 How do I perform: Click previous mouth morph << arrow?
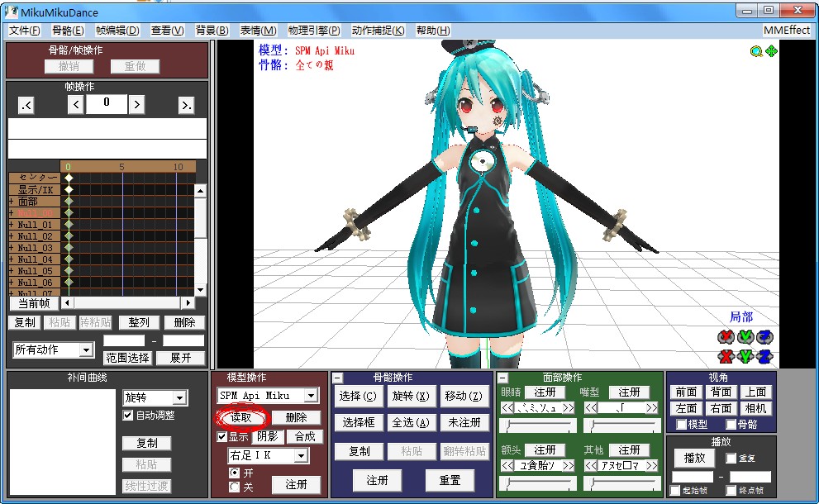[x=591, y=408]
